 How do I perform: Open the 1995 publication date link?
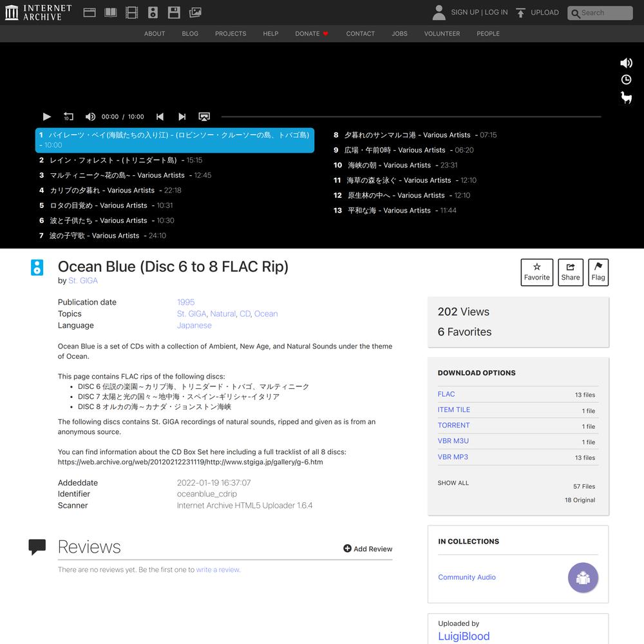point(185,302)
